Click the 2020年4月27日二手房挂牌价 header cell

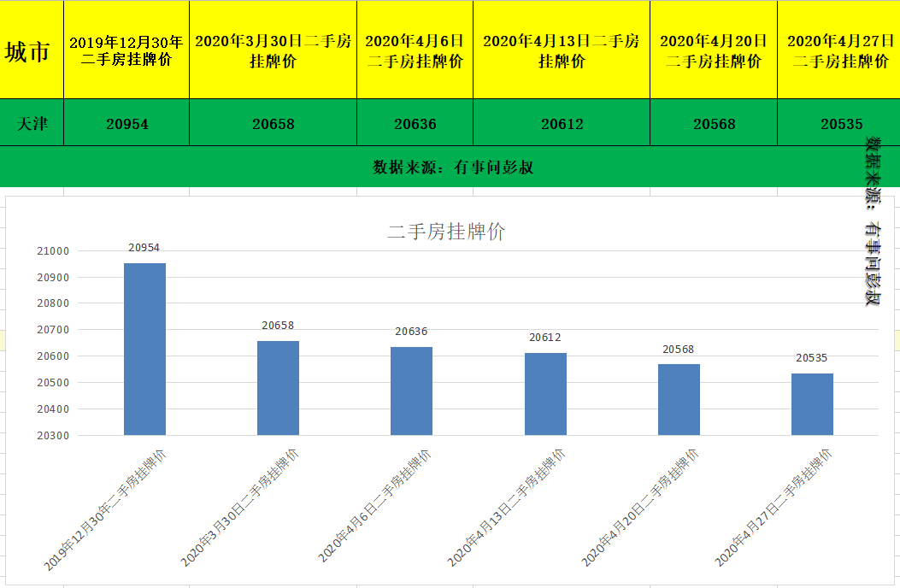tap(838, 49)
